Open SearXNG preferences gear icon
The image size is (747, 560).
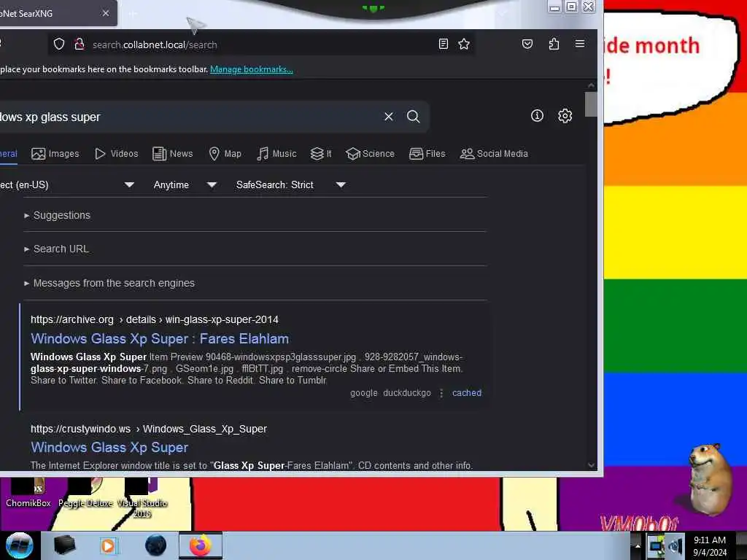(x=565, y=116)
